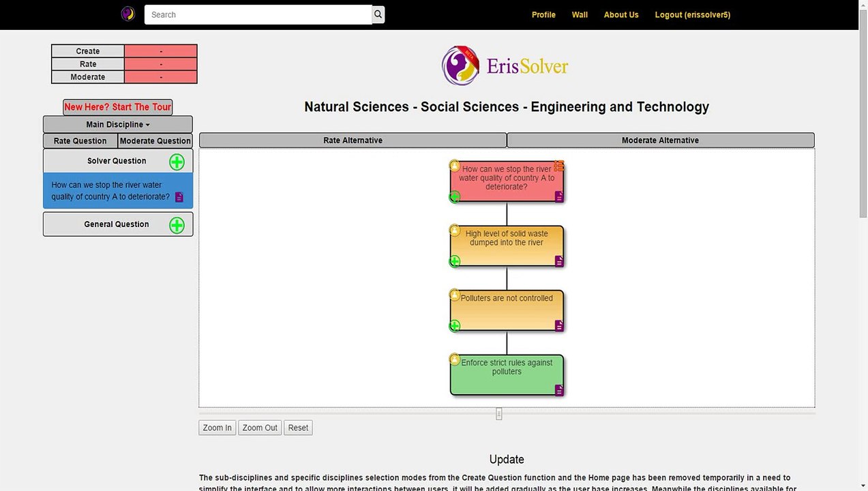Select 'High level of solid waste' node
The width and height of the screenshot is (868, 491).
[x=507, y=246]
